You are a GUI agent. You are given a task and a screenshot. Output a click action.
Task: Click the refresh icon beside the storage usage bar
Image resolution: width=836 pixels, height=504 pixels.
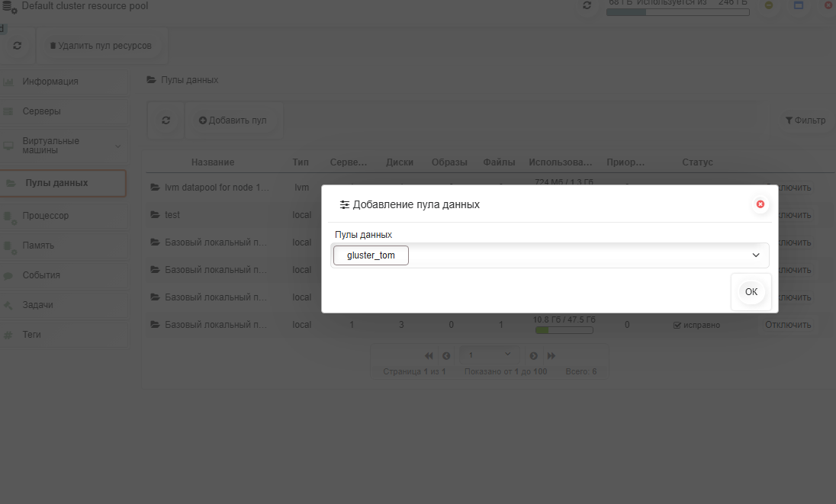click(x=587, y=5)
